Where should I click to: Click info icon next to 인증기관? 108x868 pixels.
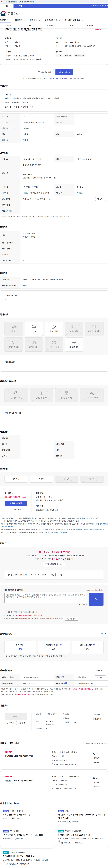(x=63, y=677)
